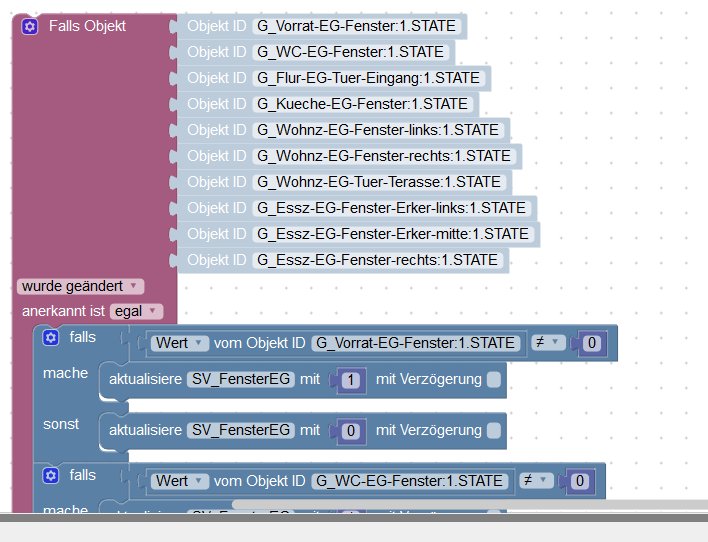Select Objekt ID G_Vorrat-EG-Fenster:1.STATE trigger
Viewport: 708px width, 542px height.
[357, 26]
